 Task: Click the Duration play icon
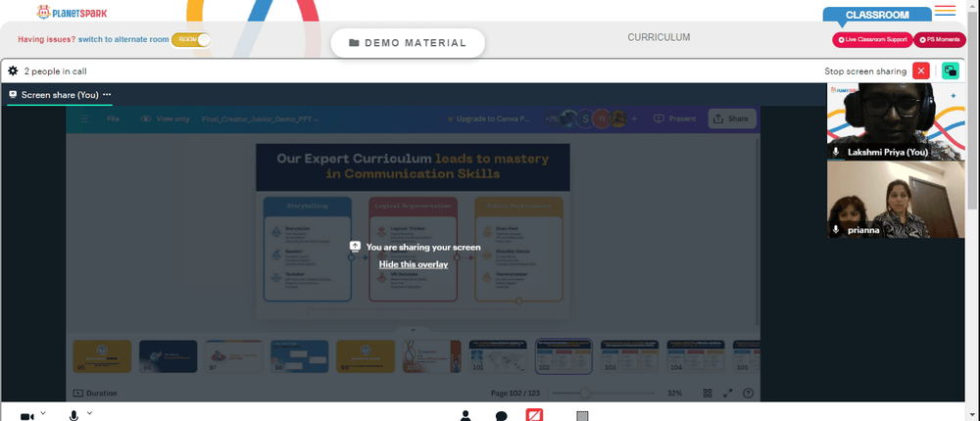pos(78,393)
